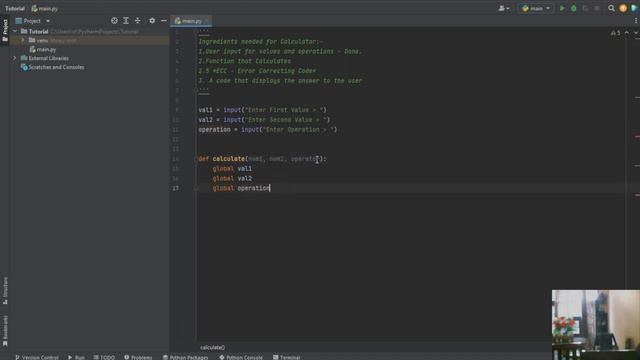Click Expand All icon in Project panel
Image resolution: width=640 pixels, height=360 pixels.
pos(126,20)
